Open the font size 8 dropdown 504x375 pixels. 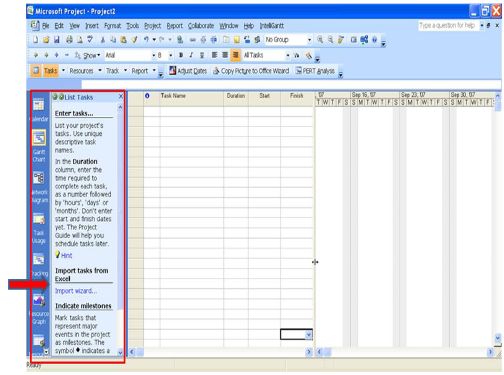pos(170,55)
